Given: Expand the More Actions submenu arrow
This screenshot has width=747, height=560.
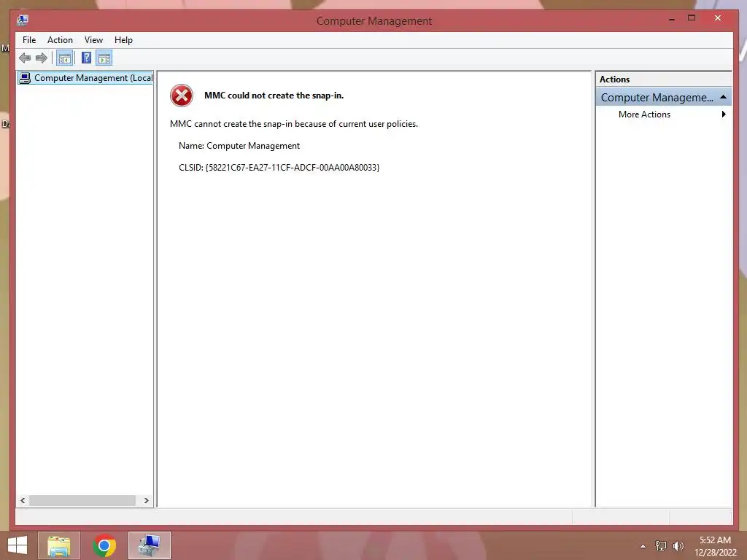Looking at the screenshot, I should click(724, 114).
